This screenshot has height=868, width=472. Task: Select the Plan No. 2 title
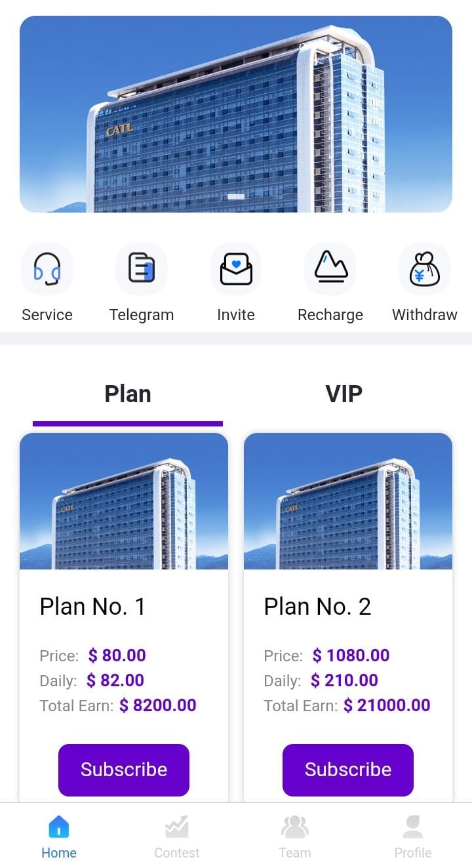point(317,607)
